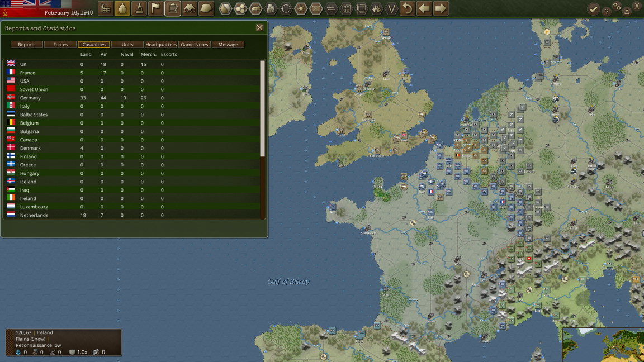The image size is (644, 362).
Task: Select the Denmark row in casualties
Action: point(131,148)
